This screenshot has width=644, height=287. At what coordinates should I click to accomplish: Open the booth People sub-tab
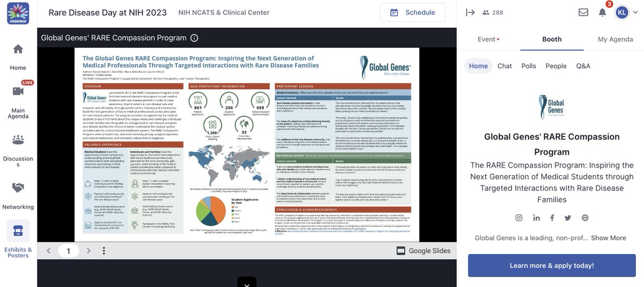pyautogui.click(x=556, y=66)
